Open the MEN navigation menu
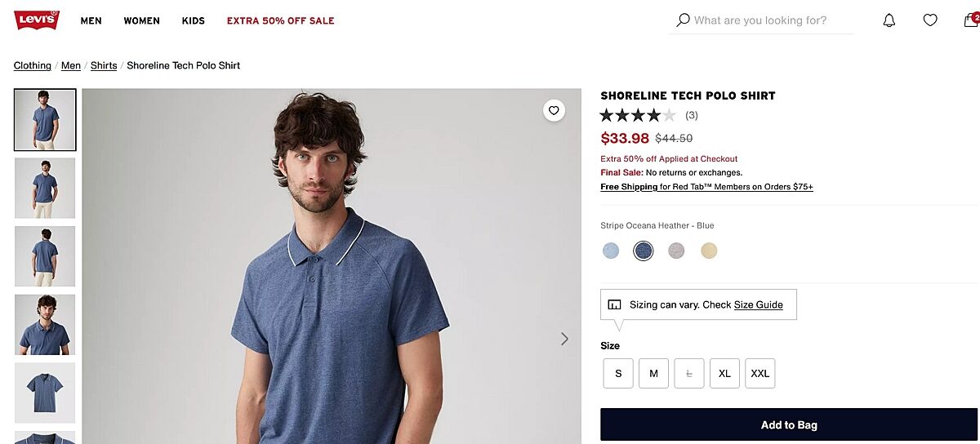 point(91,20)
